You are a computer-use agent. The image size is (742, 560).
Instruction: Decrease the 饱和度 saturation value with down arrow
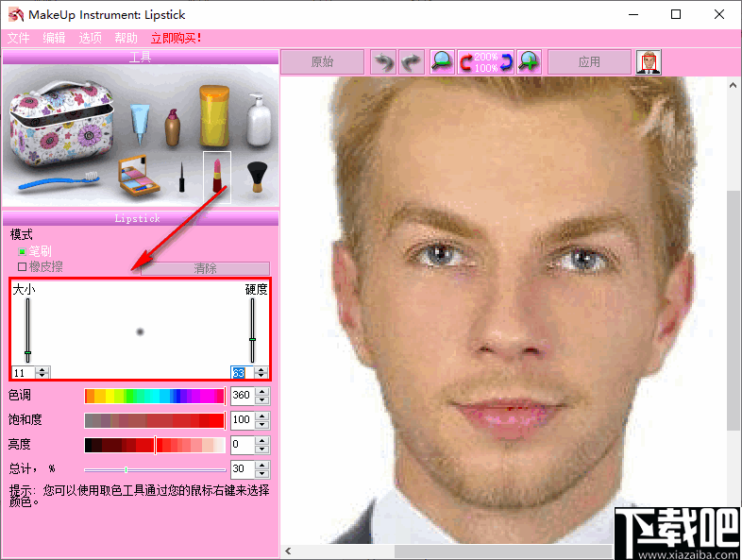[x=262, y=425]
